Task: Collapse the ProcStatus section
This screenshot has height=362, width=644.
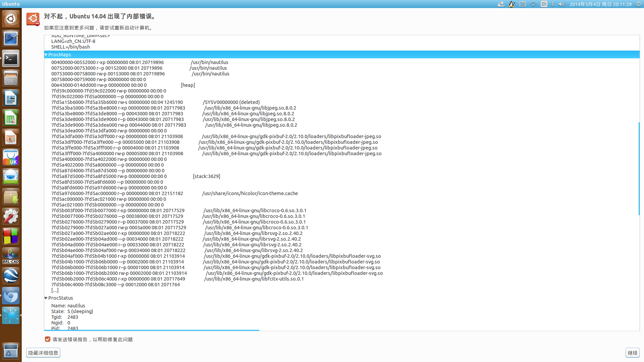Action: click(46, 298)
